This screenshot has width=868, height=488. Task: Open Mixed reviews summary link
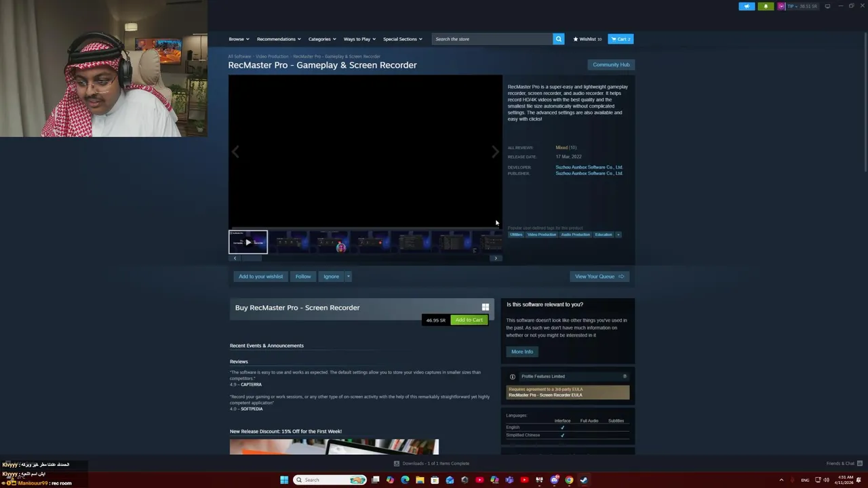coord(566,147)
